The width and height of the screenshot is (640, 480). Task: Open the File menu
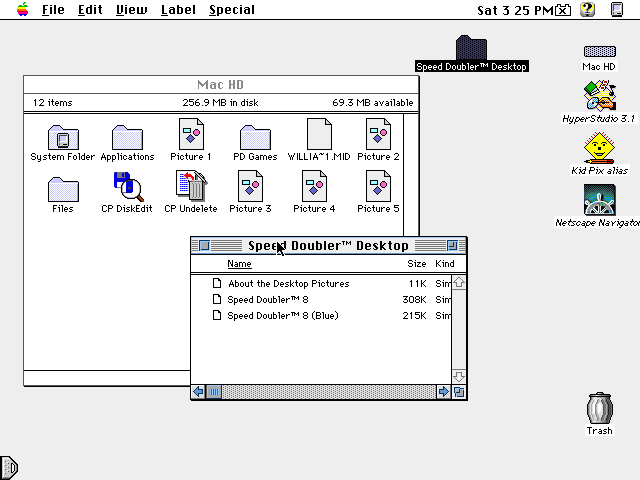[53, 9]
